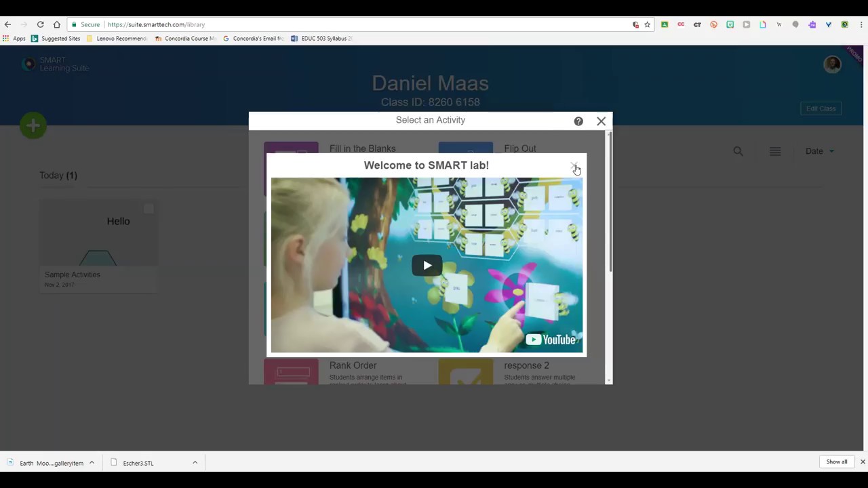This screenshot has height=488, width=868.
Task: Click the CT extension icon
Action: click(697, 24)
